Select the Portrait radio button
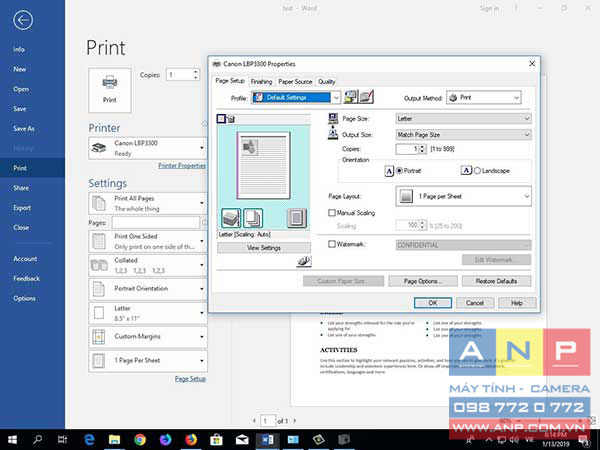 (x=399, y=171)
